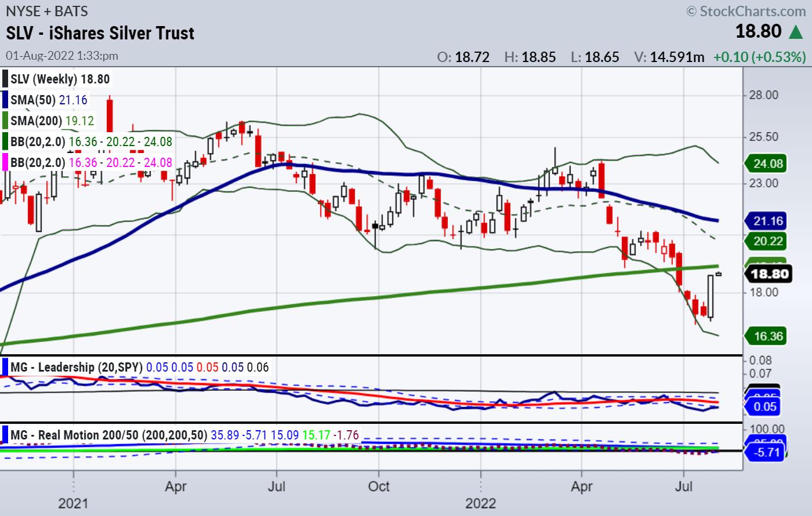The image size is (812, 516).
Task: Click the 0.06 Leadership legend value
Action: [x=258, y=367]
